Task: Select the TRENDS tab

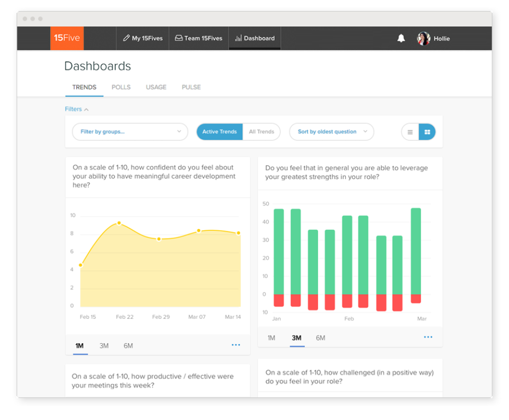Action: (84, 87)
